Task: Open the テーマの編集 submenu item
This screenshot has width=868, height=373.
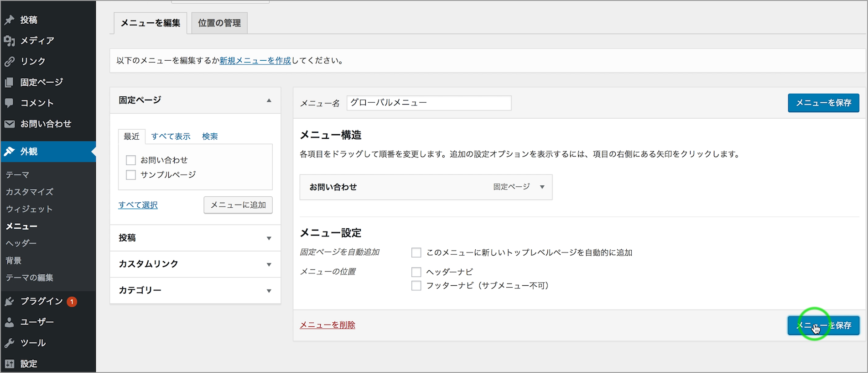Action: (x=29, y=278)
